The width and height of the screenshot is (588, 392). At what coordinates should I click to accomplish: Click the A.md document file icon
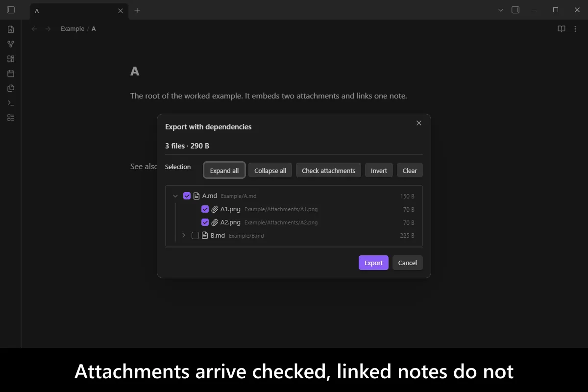pyautogui.click(x=196, y=196)
